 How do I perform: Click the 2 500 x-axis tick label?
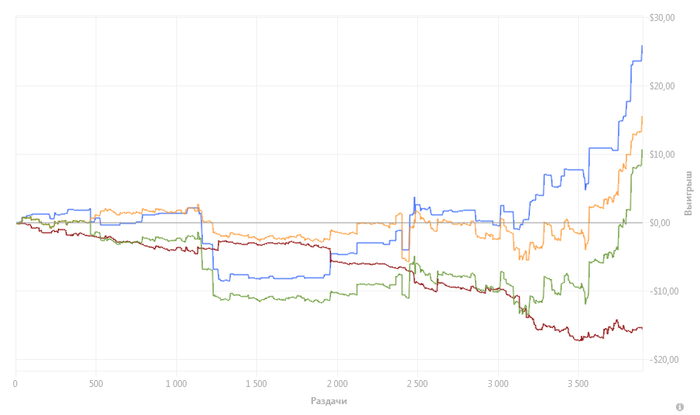(x=417, y=384)
